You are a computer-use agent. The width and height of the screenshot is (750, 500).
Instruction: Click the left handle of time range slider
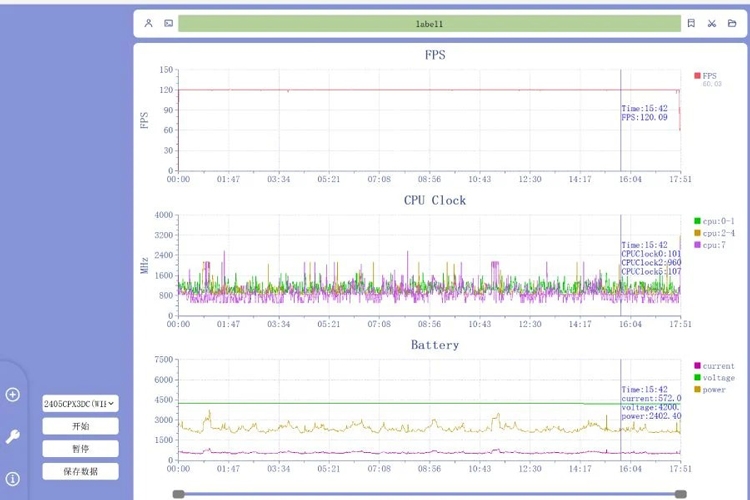[178, 494]
